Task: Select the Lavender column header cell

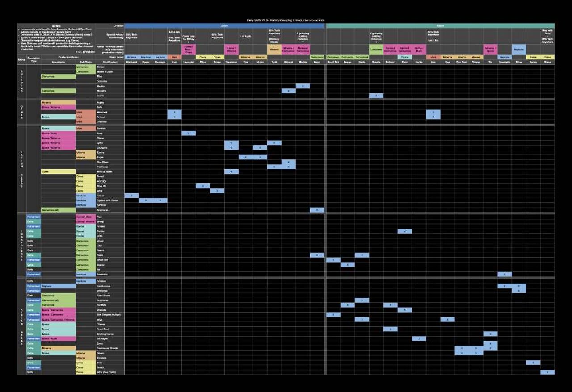Action: pyautogui.click(x=189, y=62)
